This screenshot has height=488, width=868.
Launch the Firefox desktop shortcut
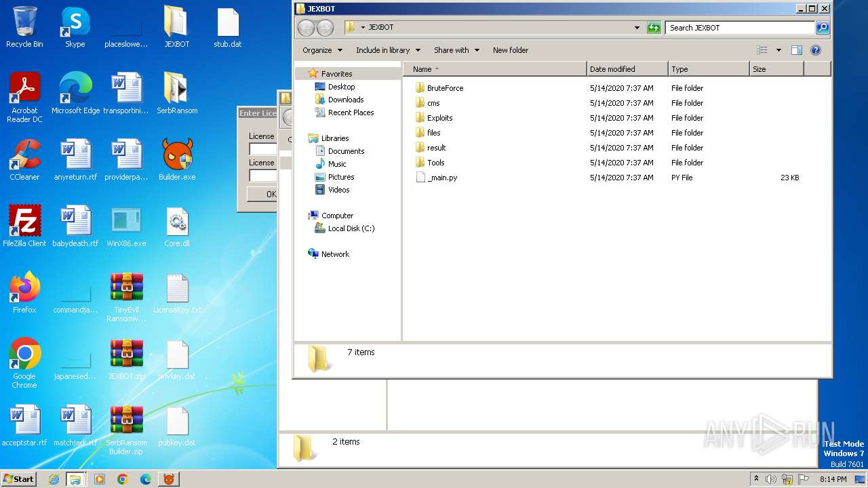coord(24,293)
